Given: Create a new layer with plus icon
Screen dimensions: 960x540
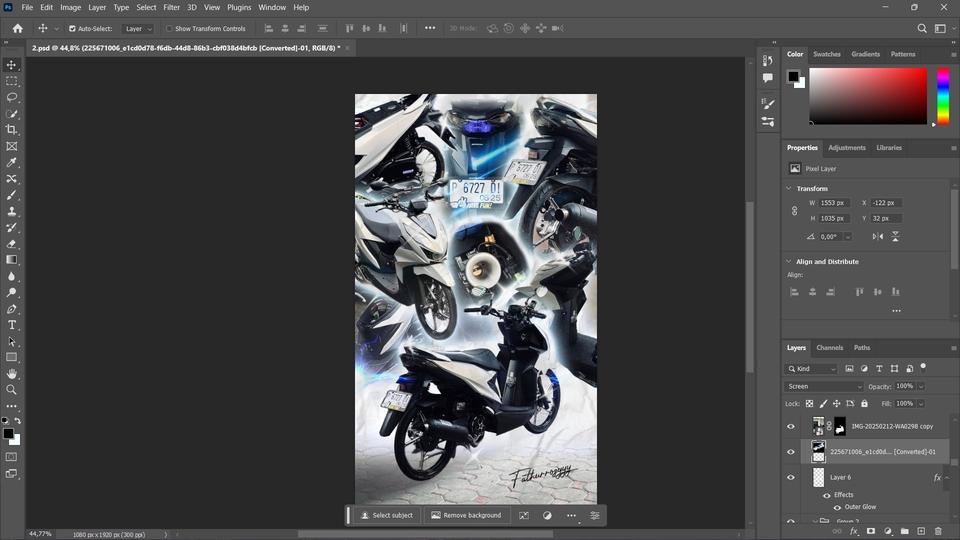Looking at the screenshot, I should click(x=921, y=531).
